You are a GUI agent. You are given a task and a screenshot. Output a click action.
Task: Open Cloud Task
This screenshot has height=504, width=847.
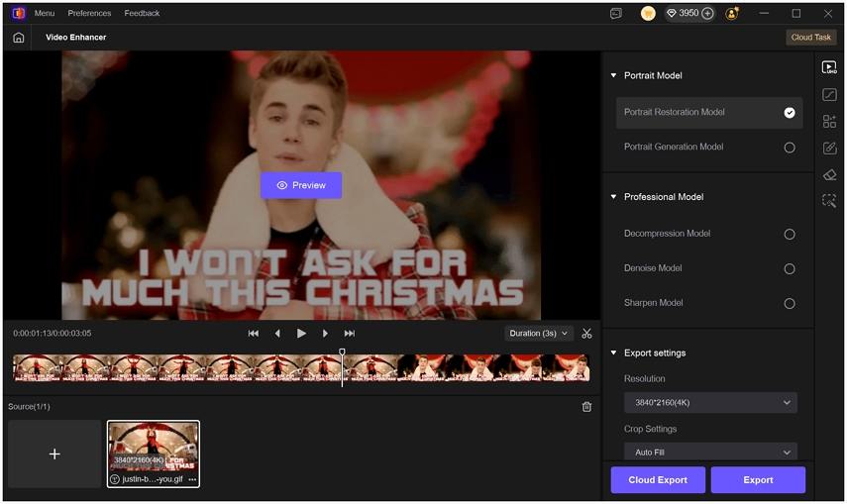(x=810, y=38)
